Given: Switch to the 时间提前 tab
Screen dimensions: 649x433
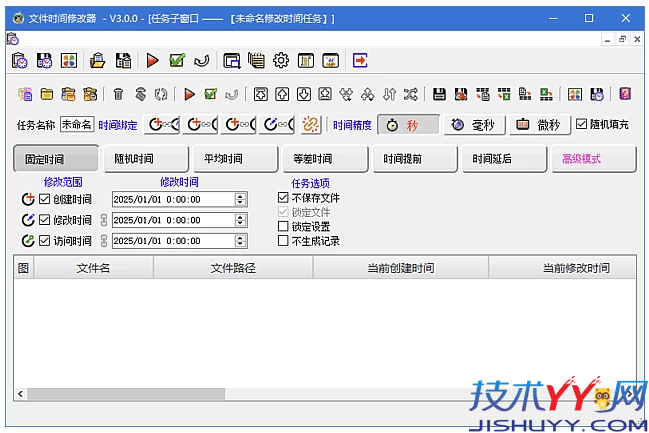Looking at the screenshot, I should coord(415,159).
